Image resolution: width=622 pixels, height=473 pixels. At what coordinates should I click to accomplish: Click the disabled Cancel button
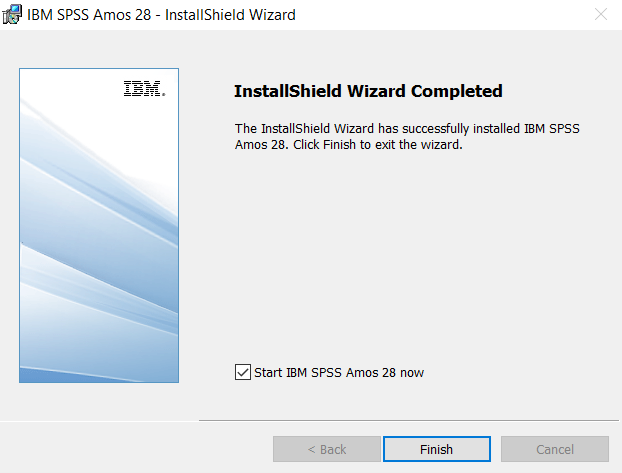coord(554,449)
